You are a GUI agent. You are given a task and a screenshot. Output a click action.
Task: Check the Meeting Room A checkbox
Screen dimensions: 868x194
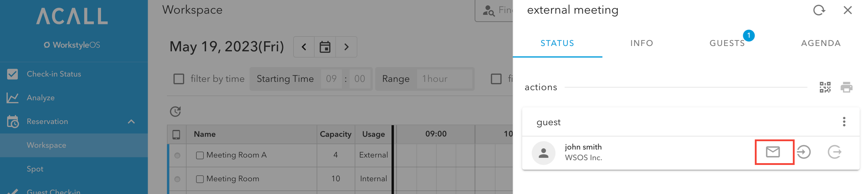tap(200, 155)
